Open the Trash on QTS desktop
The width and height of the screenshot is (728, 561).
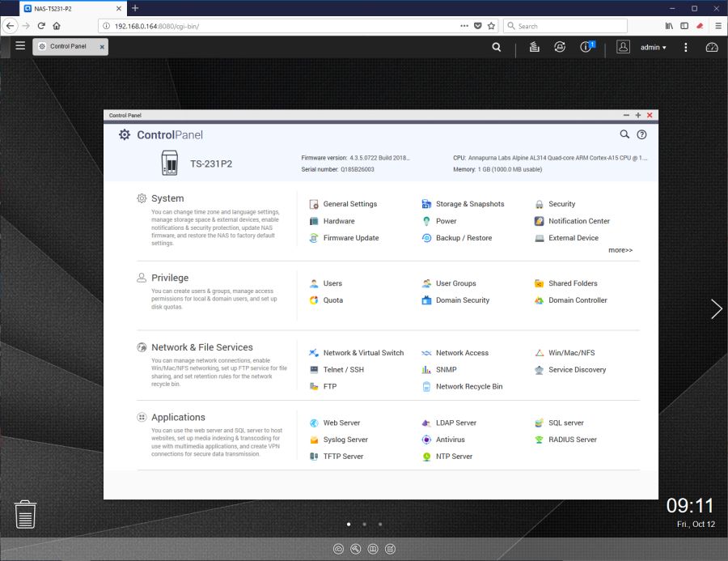click(x=25, y=515)
